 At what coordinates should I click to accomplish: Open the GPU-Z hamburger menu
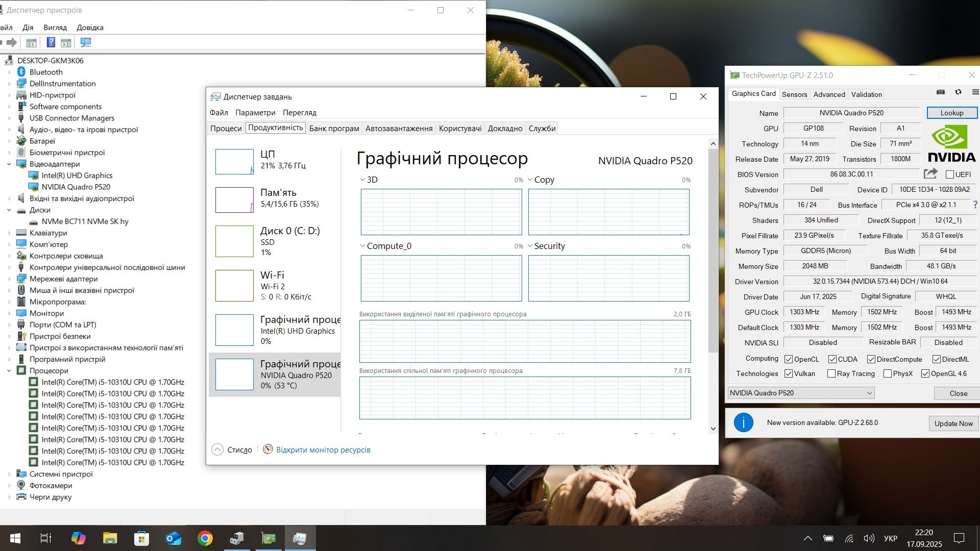click(975, 92)
